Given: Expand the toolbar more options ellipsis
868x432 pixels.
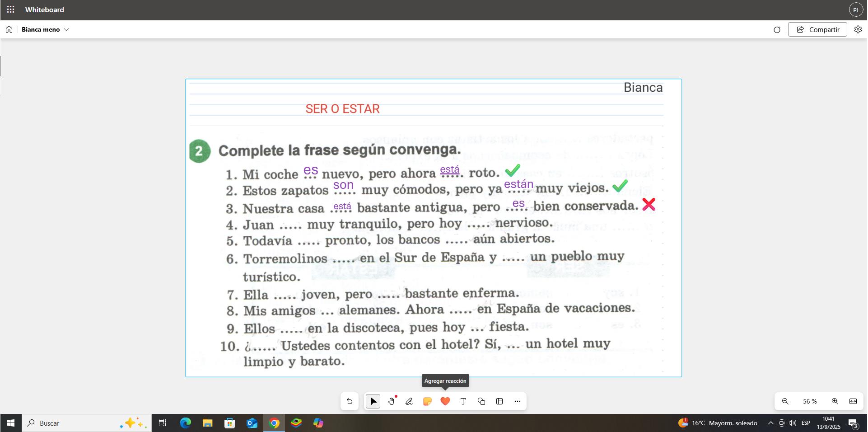Looking at the screenshot, I should click(x=518, y=401).
